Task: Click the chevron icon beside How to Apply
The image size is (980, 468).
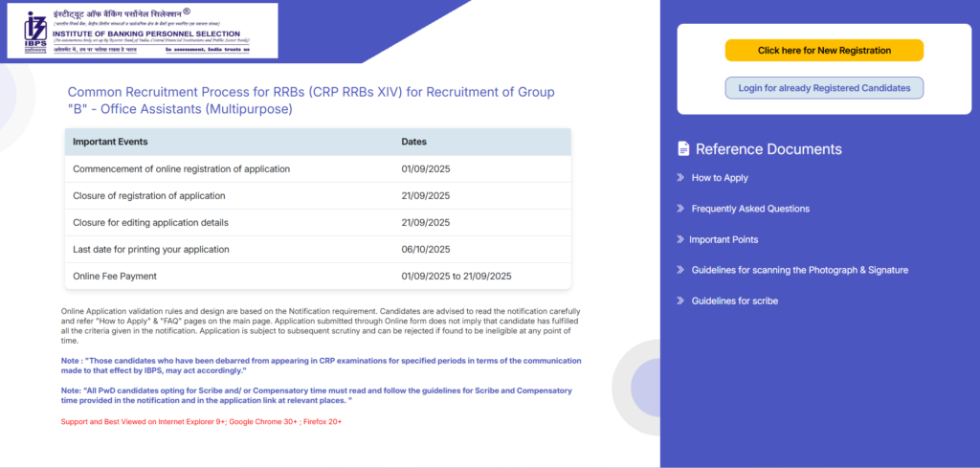Action: tap(680, 177)
